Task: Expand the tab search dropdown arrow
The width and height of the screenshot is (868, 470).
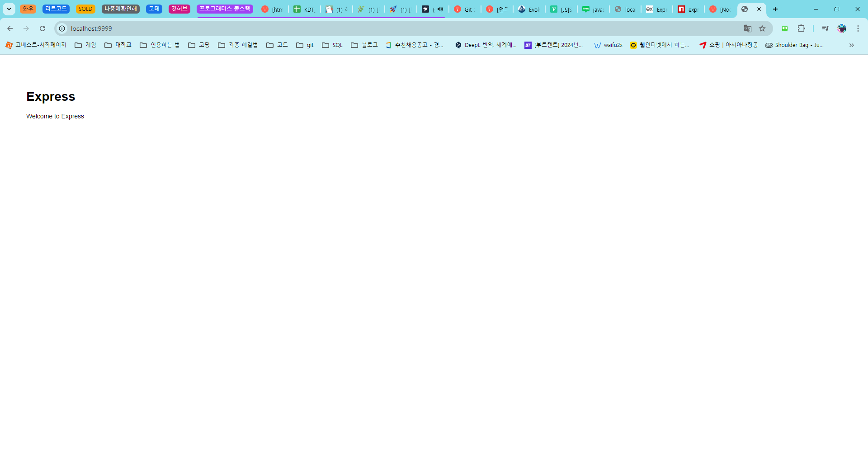Action: pos(9,9)
